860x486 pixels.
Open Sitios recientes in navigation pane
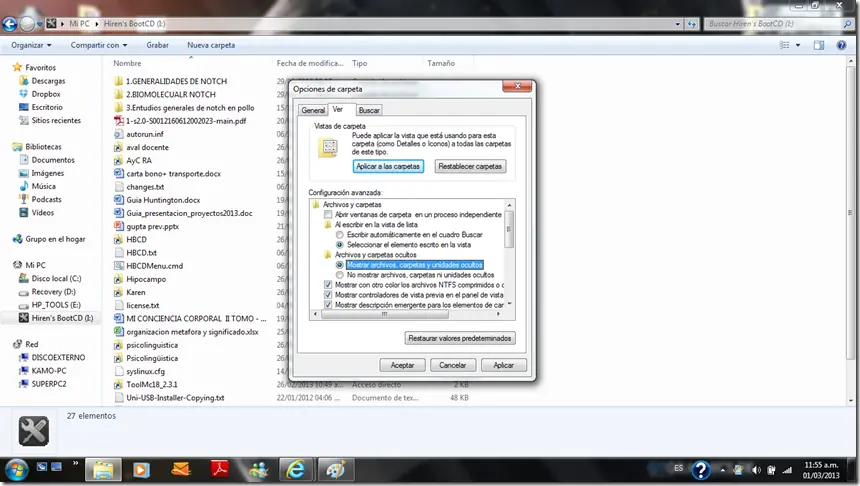tap(55, 120)
